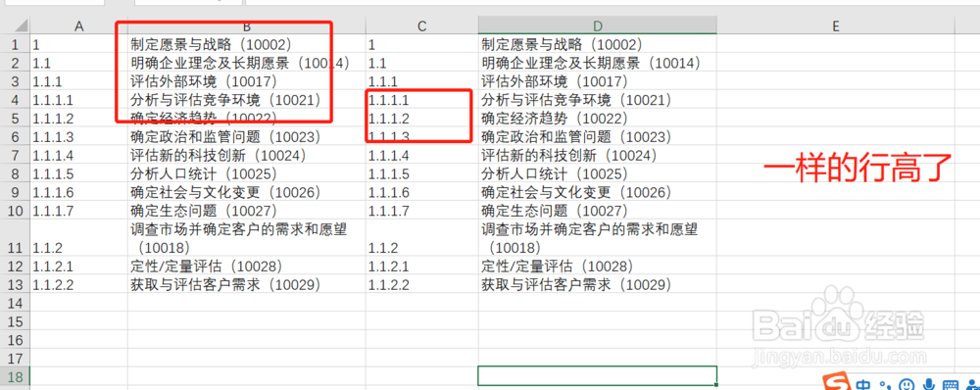Image resolution: width=980 pixels, height=390 pixels.
Task: Click cell B10 确定生态问题（10027）
Action: pos(247,210)
